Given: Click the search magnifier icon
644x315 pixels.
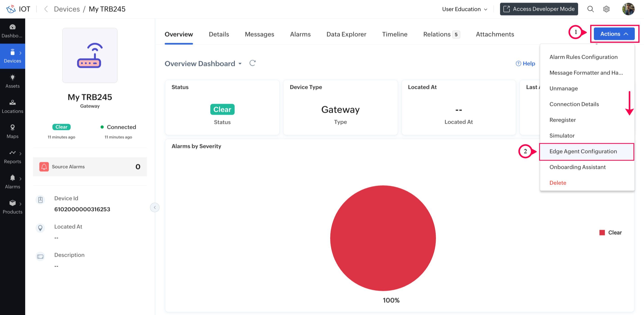Looking at the screenshot, I should (x=590, y=9).
